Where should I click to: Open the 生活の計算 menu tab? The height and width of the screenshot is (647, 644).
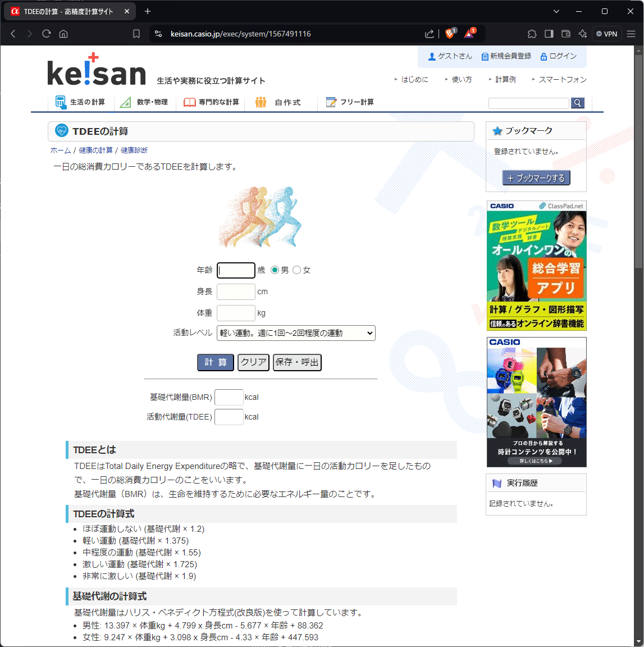pyautogui.click(x=81, y=102)
